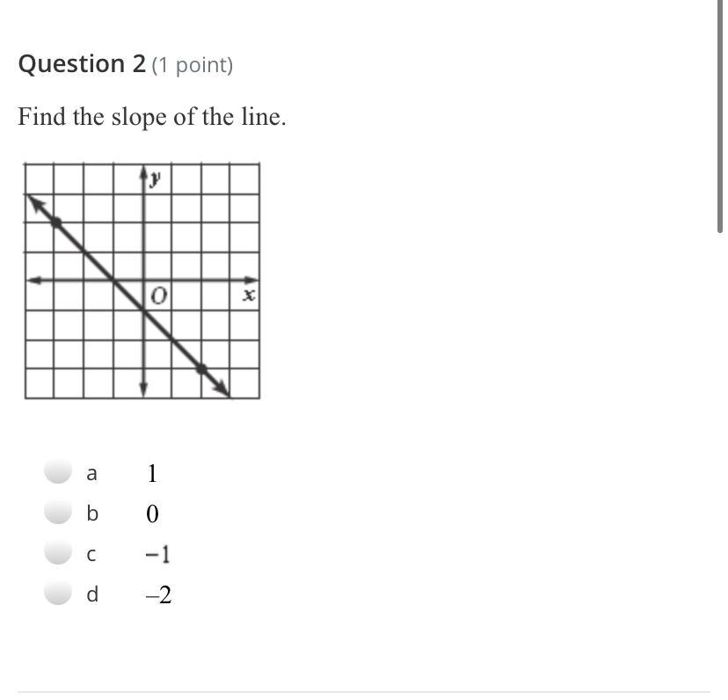The height and width of the screenshot is (700, 728).
Task: Click the Question 2 heading
Action: coord(82,64)
